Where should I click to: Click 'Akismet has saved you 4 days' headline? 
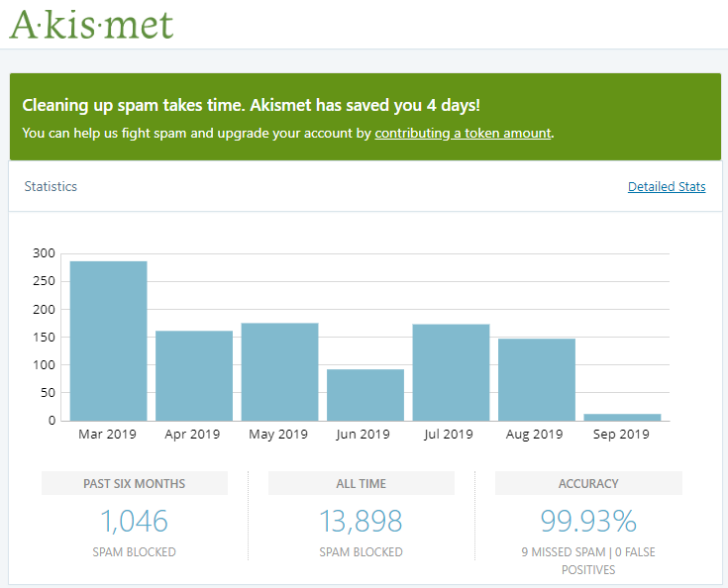point(364,105)
